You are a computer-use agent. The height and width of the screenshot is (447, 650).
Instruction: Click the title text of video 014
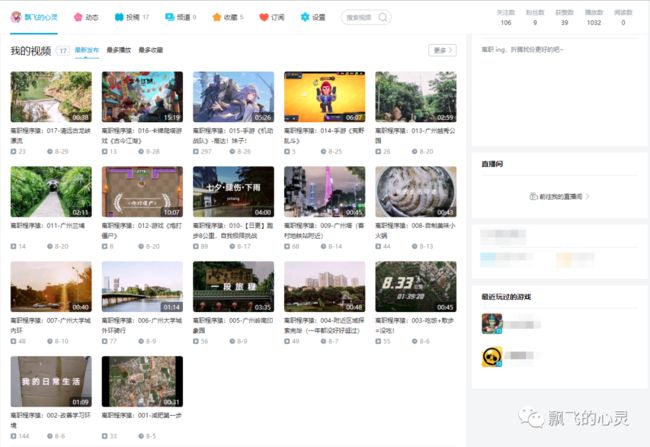click(x=324, y=136)
